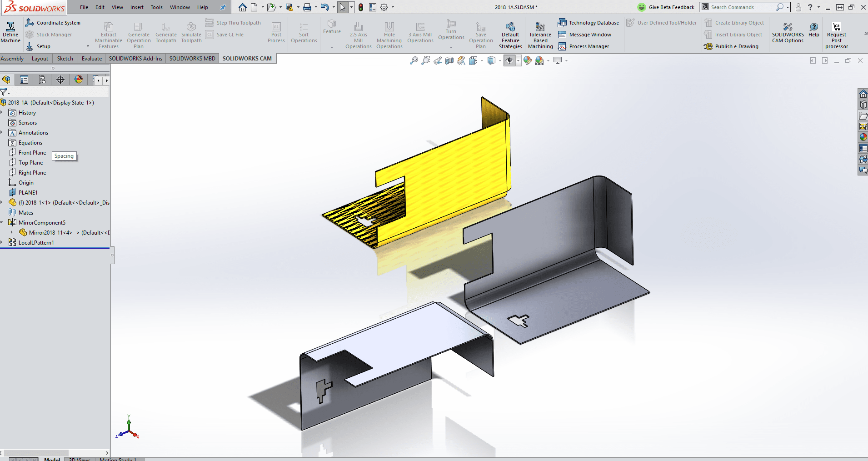Launch Tolerance Based Machining

click(540, 35)
